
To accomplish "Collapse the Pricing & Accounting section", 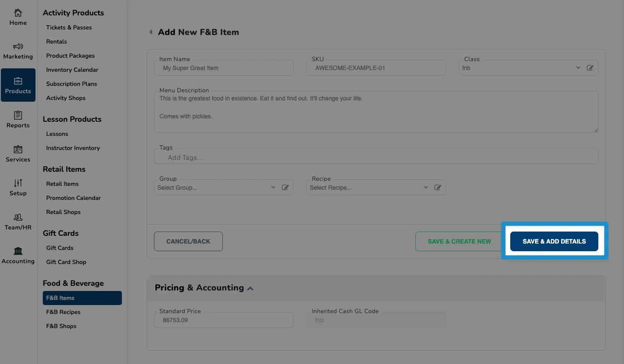I will click(250, 288).
